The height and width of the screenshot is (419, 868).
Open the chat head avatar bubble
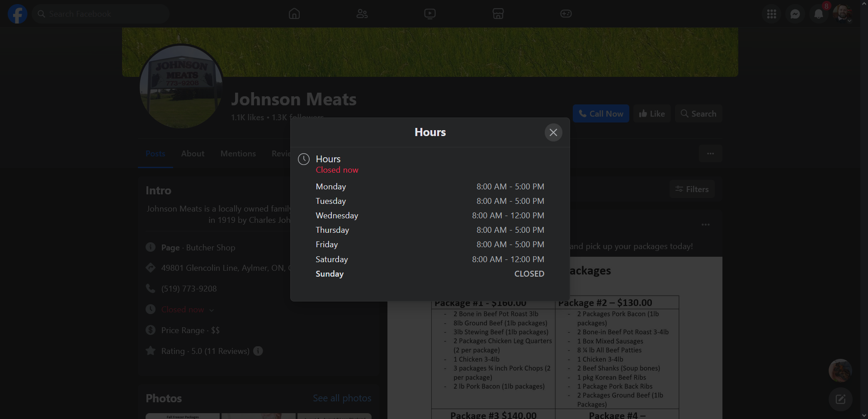840,371
